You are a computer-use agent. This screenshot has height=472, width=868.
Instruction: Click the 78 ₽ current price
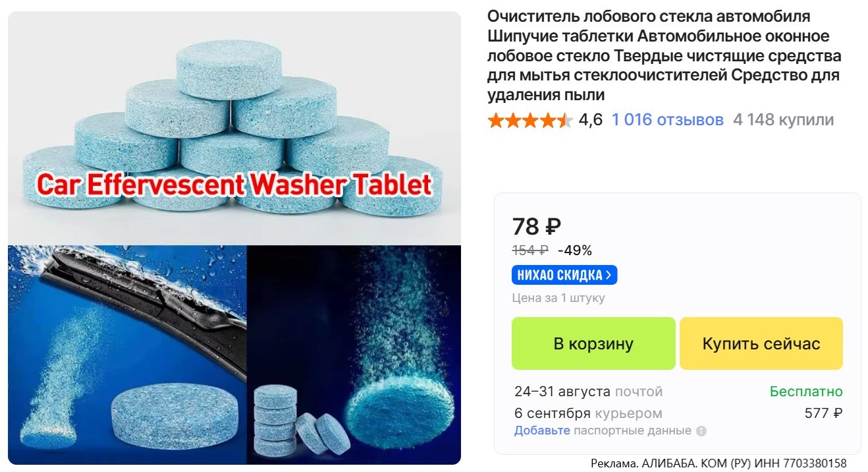pyautogui.click(x=537, y=227)
